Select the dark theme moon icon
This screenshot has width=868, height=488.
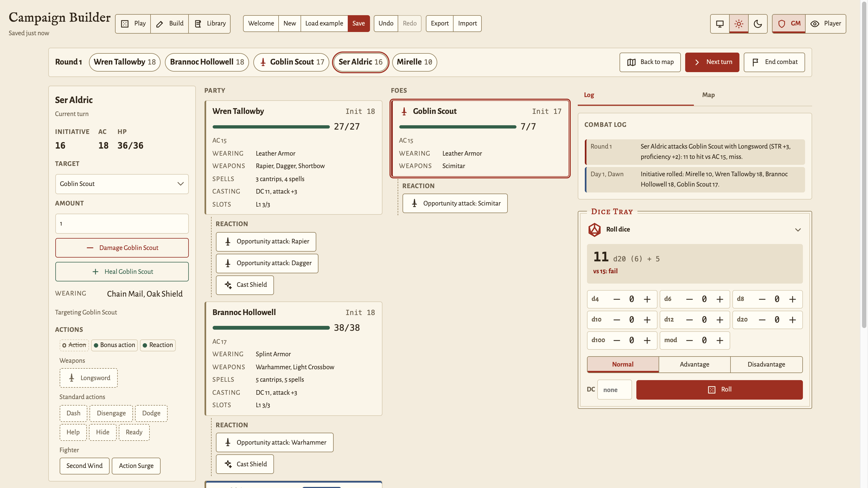point(758,24)
